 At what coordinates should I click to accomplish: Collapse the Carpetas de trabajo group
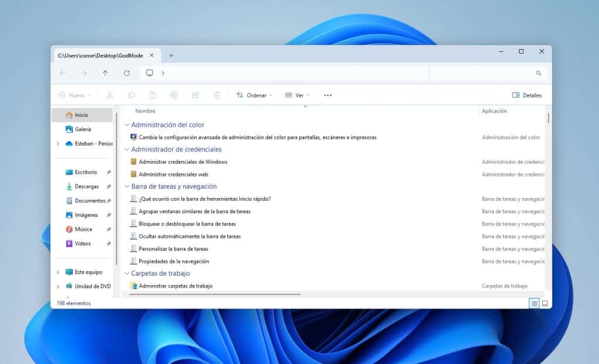pyautogui.click(x=127, y=273)
